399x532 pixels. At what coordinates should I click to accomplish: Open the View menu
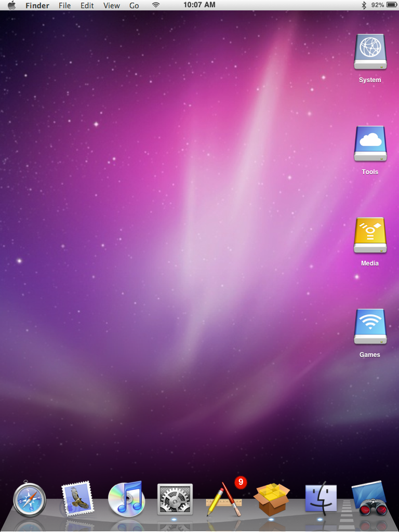(x=112, y=5)
